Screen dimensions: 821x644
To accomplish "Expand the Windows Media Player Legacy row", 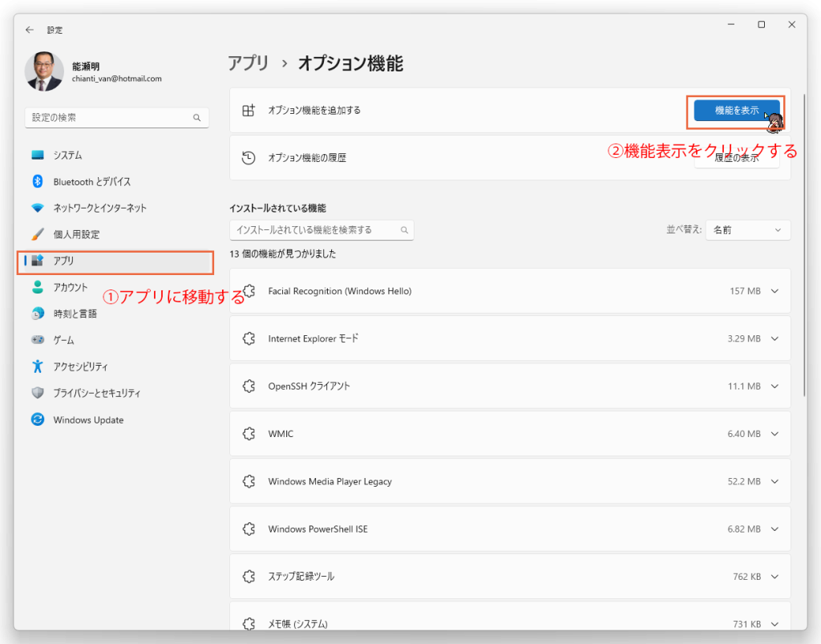I will 774,482.
